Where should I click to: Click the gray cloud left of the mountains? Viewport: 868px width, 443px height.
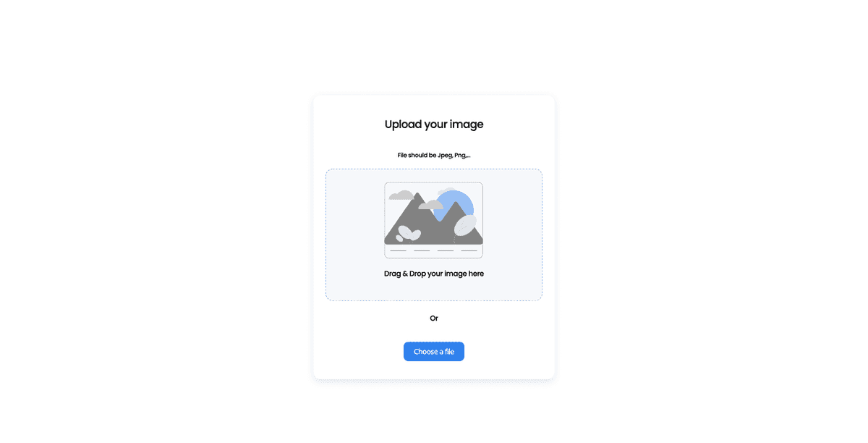tap(401, 195)
